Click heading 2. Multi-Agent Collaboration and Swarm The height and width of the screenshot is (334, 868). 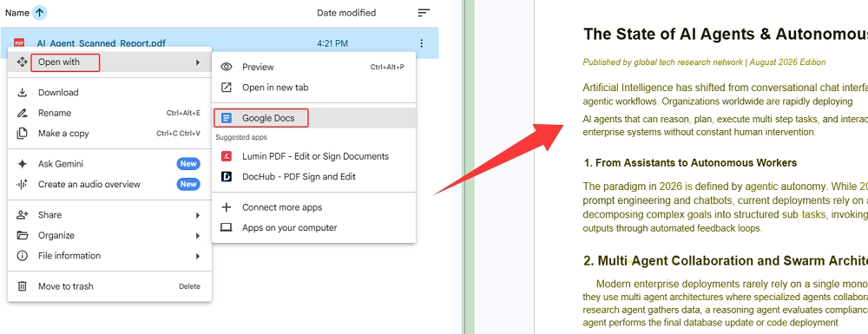pyautogui.click(x=726, y=261)
